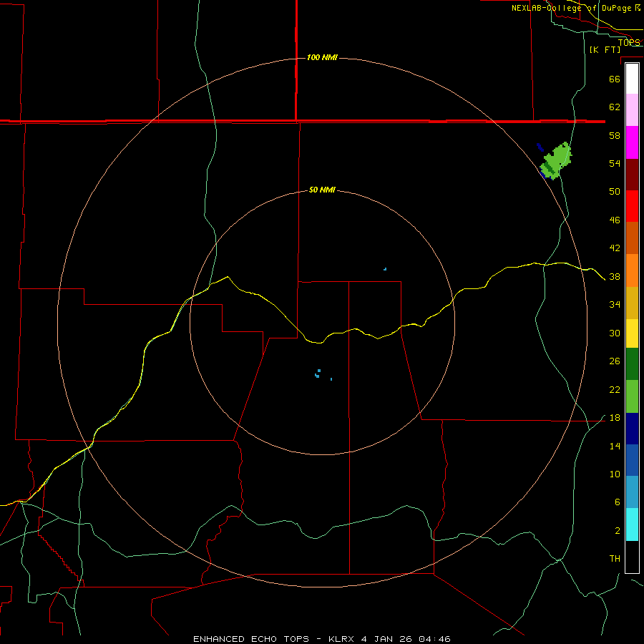Click the "6" legend value

[x=617, y=502]
